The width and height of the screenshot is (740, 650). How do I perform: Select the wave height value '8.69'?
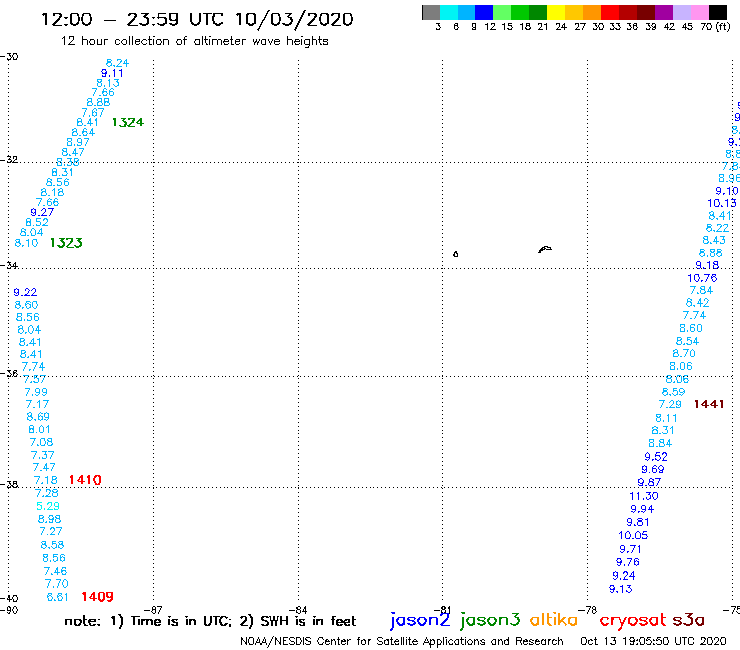pos(38,416)
